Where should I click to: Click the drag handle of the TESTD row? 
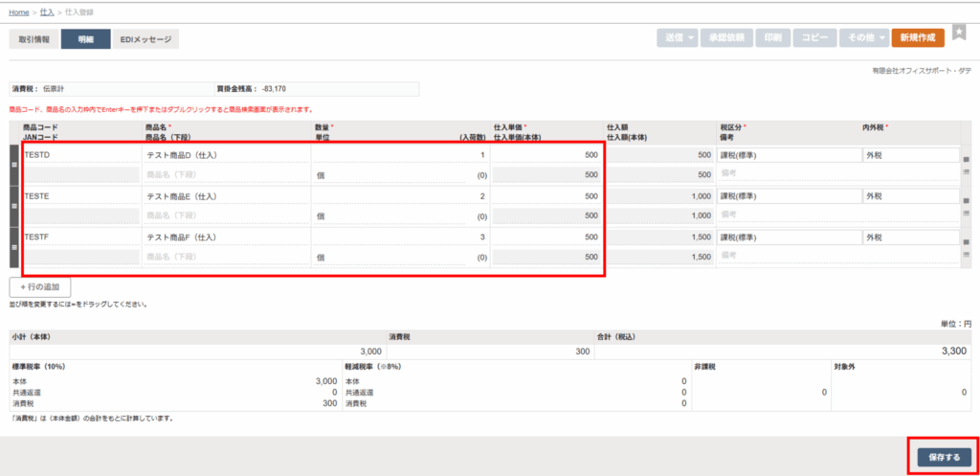click(13, 165)
